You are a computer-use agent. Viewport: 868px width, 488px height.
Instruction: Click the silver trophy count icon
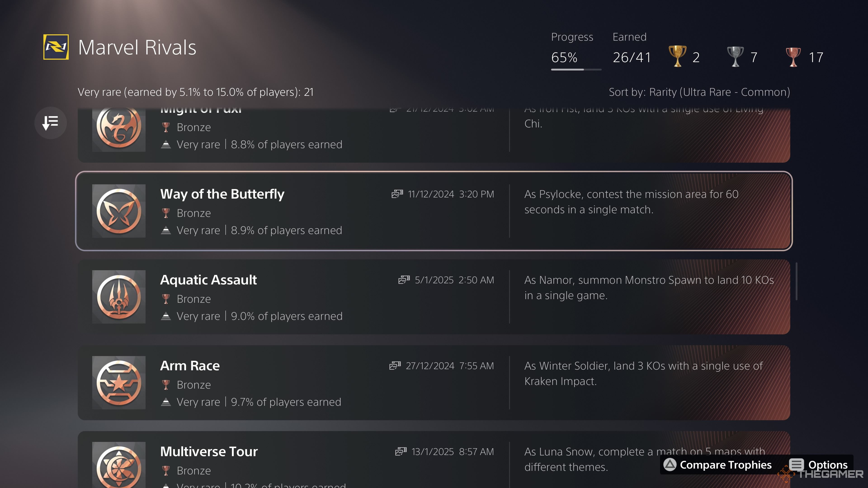735,56
